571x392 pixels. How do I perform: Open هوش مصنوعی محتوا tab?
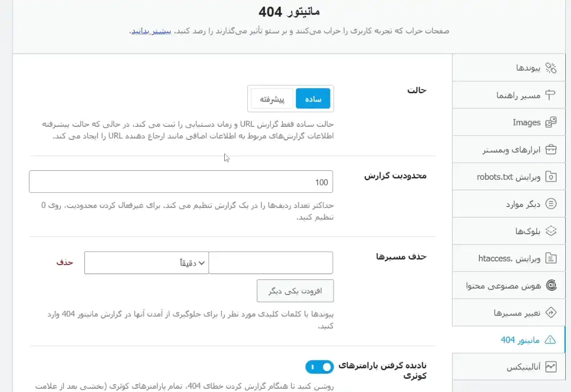pos(509,285)
